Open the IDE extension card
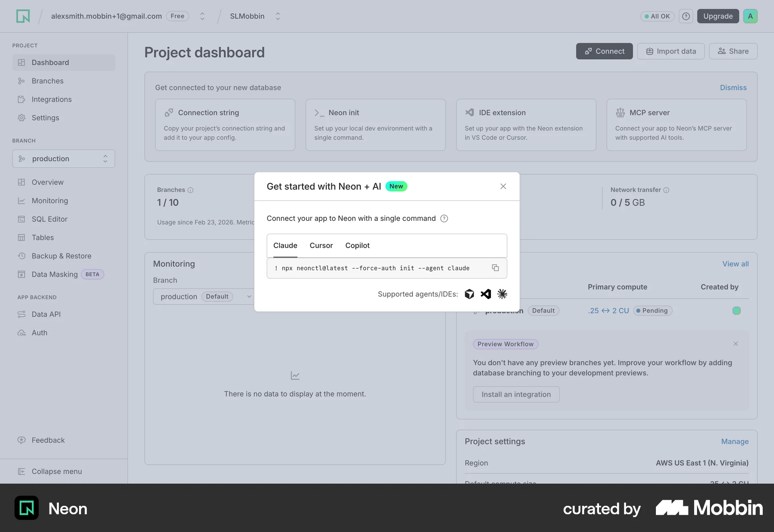This screenshot has width=774, height=532. click(x=526, y=125)
